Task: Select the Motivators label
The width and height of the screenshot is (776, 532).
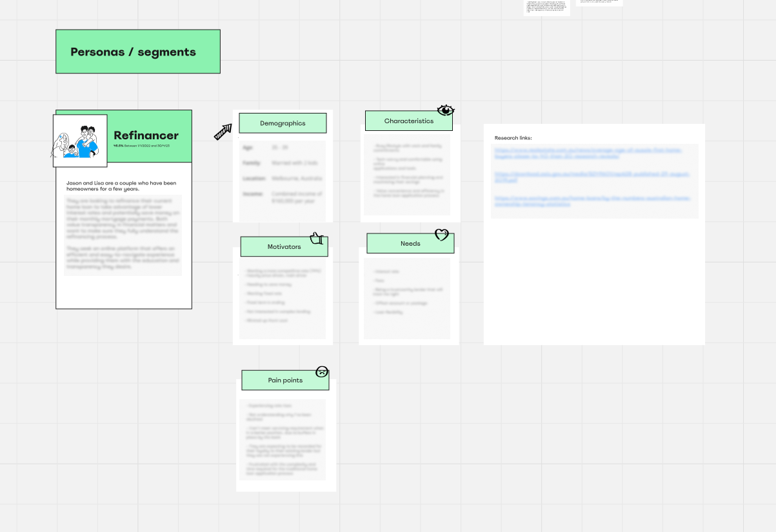Action: [x=284, y=246]
